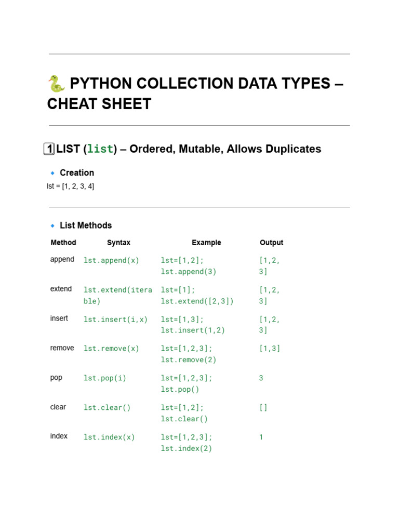Click the 'lst = [1, 2, 3, 4]' line
This screenshot has width=399, height=532.
71,187
